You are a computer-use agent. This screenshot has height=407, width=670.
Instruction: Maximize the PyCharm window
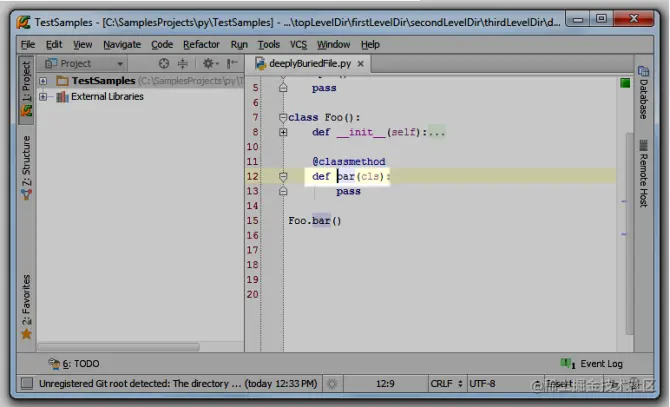tap(601, 19)
